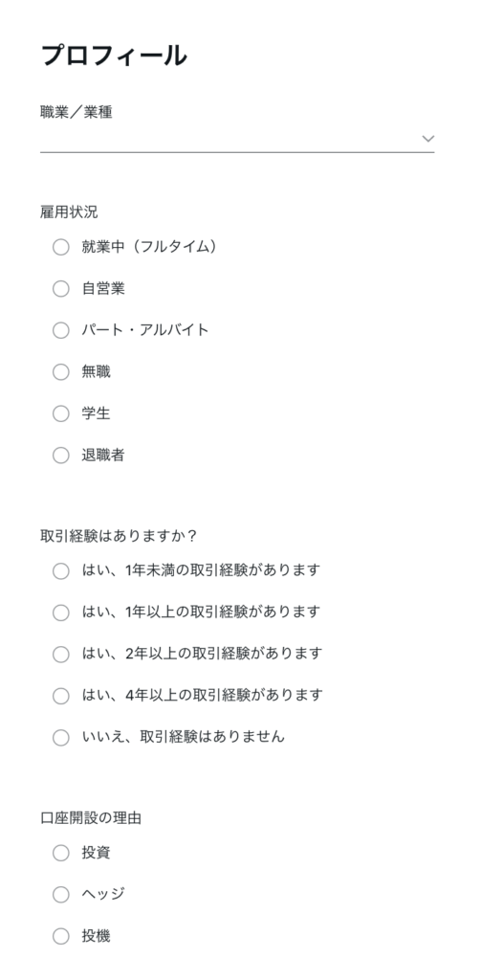The height and width of the screenshot is (980, 481).
Task: Select パート・アルバイト radio button
Action: point(60,330)
